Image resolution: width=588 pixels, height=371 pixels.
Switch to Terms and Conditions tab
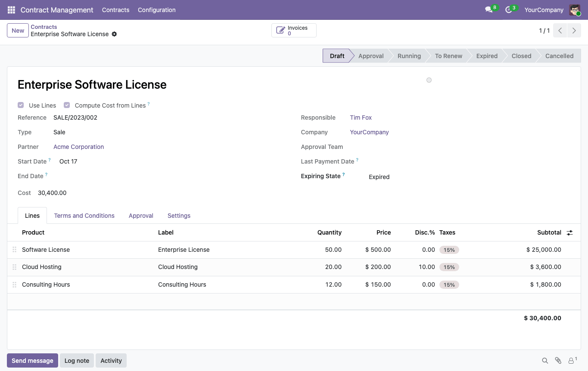click(84, 216)
